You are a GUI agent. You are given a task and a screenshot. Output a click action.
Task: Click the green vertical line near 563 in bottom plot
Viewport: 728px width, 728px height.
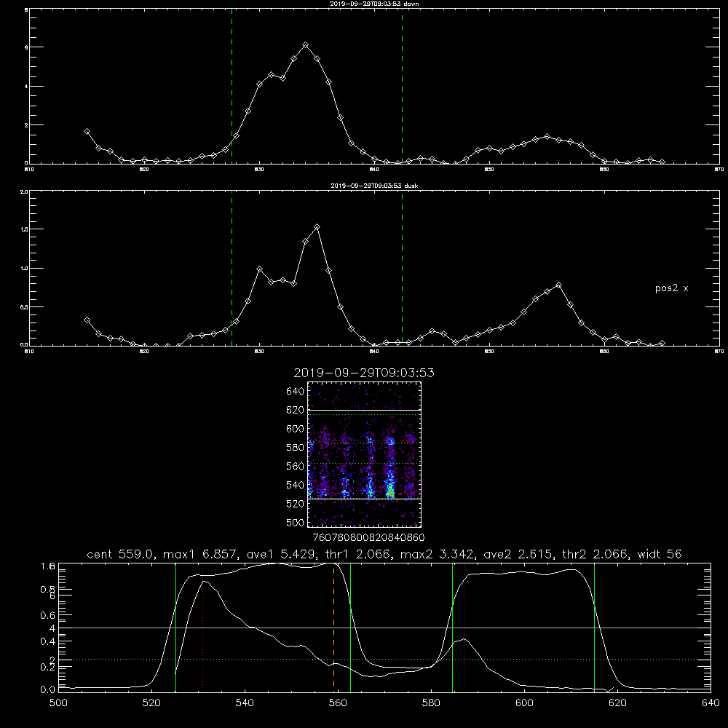click(351, 628)
